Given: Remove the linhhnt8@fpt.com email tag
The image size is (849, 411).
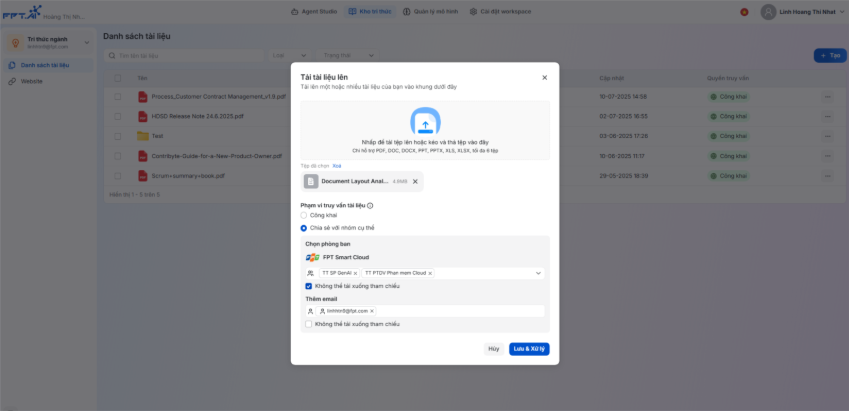Looking at the screenshot, I should (372, 311).
